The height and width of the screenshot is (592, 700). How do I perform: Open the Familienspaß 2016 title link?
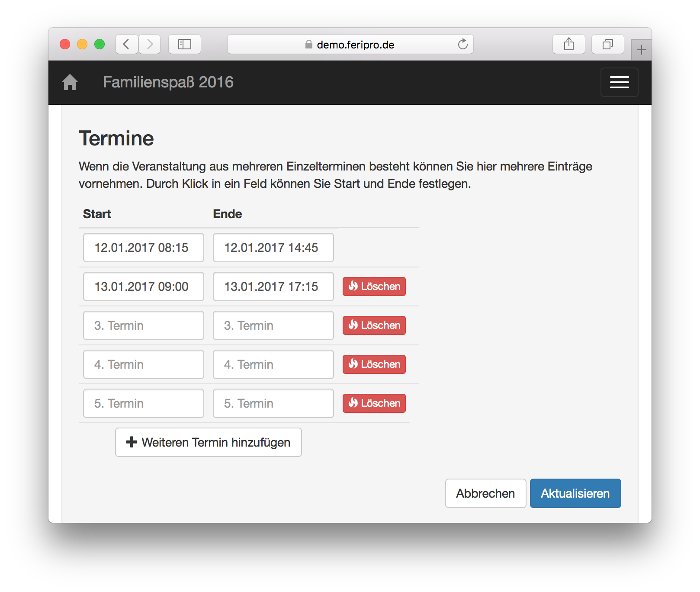point(168,82)
